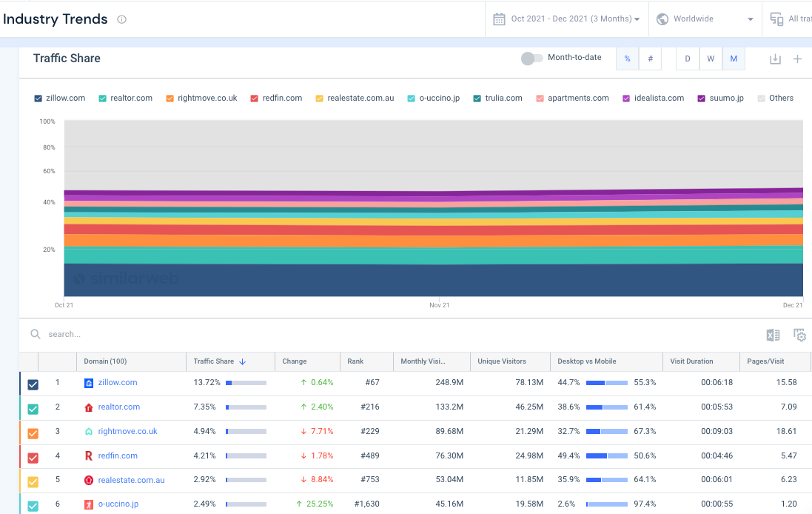Sort by Unique Visitors column header
Viewport: 812px width, 514px height.
(x=510, y=361)
